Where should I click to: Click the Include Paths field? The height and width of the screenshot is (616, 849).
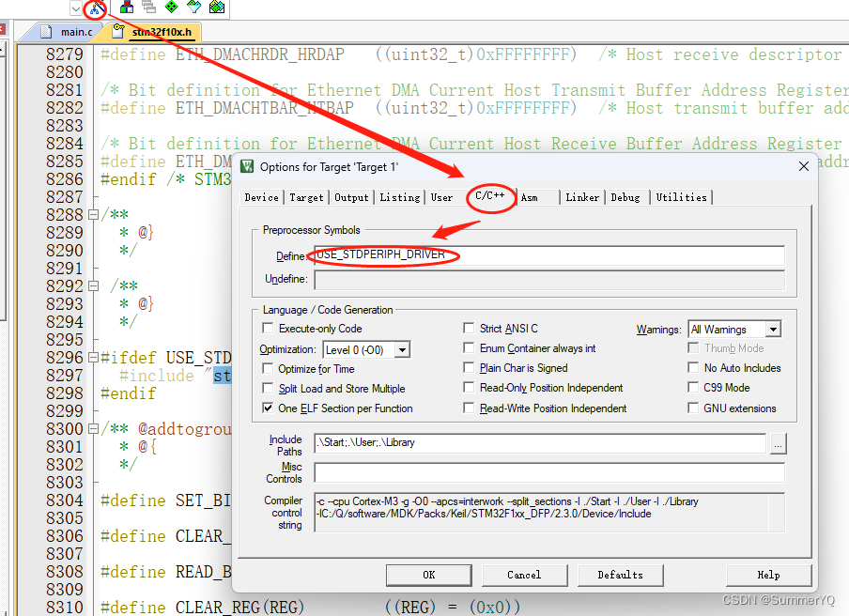click(540, 443)
